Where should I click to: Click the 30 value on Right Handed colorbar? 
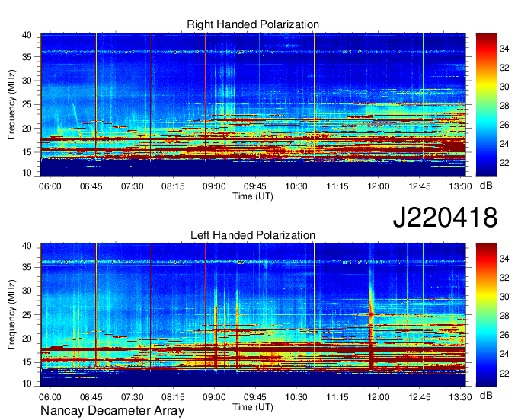(504, 87)
